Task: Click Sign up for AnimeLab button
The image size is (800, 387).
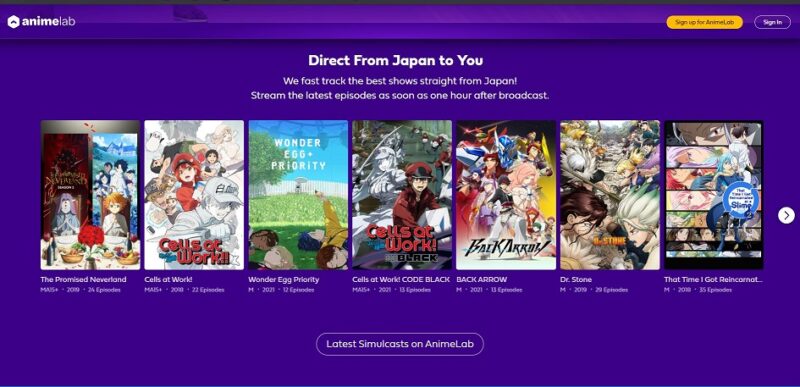Action: pos(704,22)
